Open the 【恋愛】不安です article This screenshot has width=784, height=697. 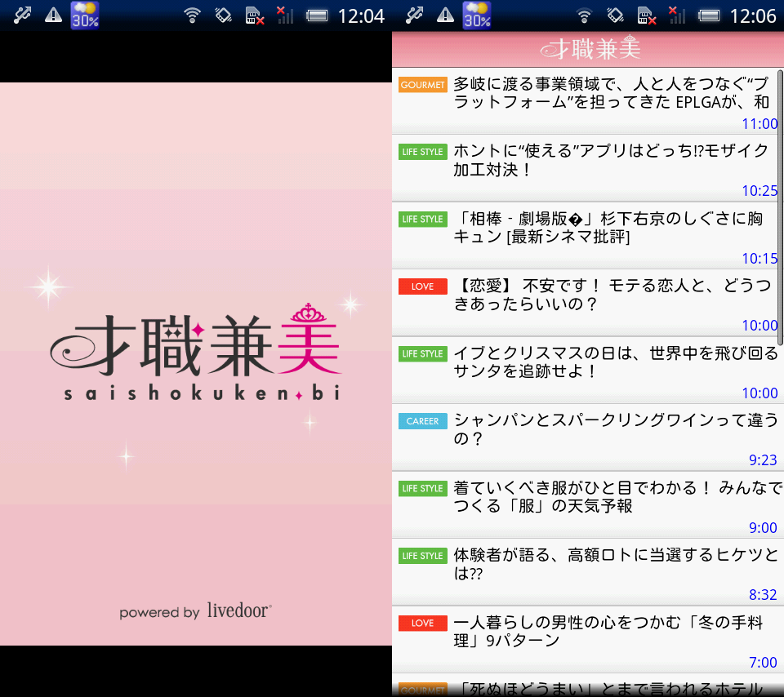[x=588, y=303]
